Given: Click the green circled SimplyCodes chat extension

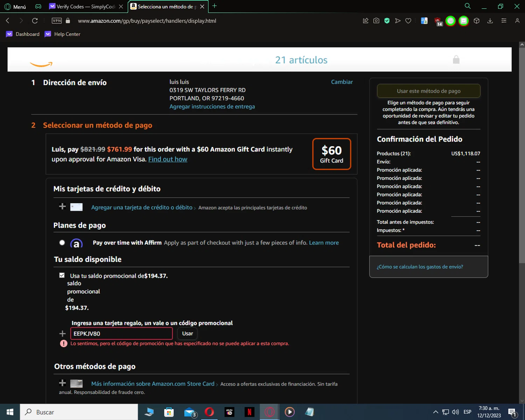Looking at the screenshot, I should point(464,21).
